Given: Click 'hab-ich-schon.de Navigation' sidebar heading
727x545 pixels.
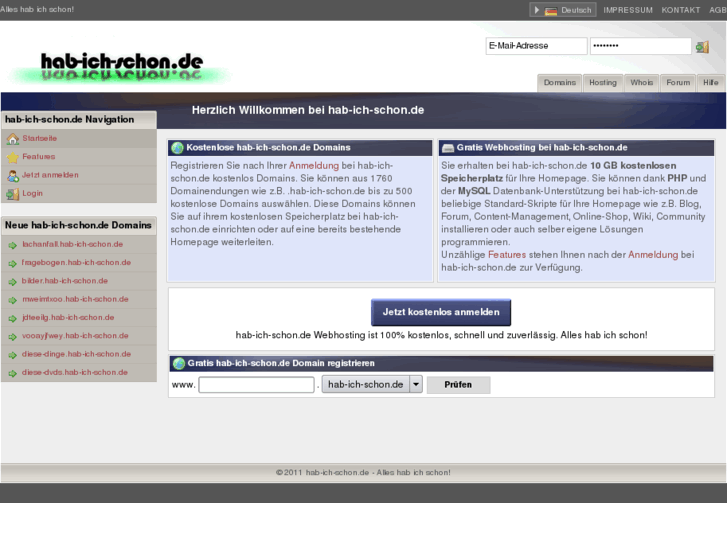Looking at the screenshot, I should point(70,120).
